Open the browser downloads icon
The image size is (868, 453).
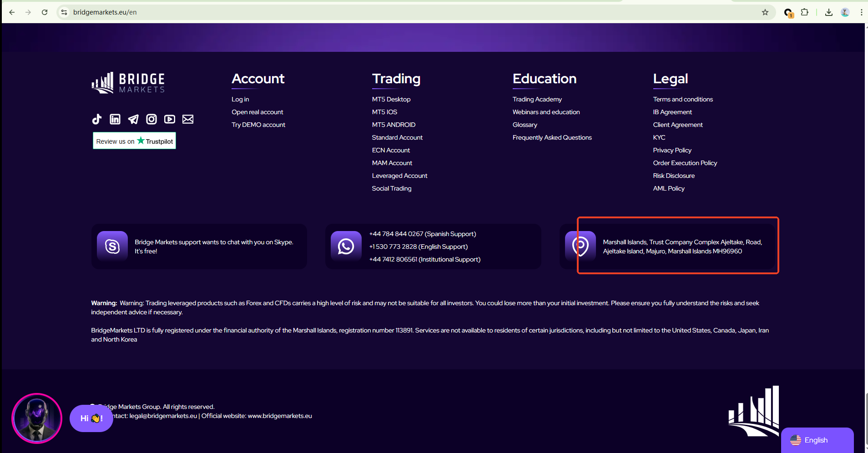829,12
